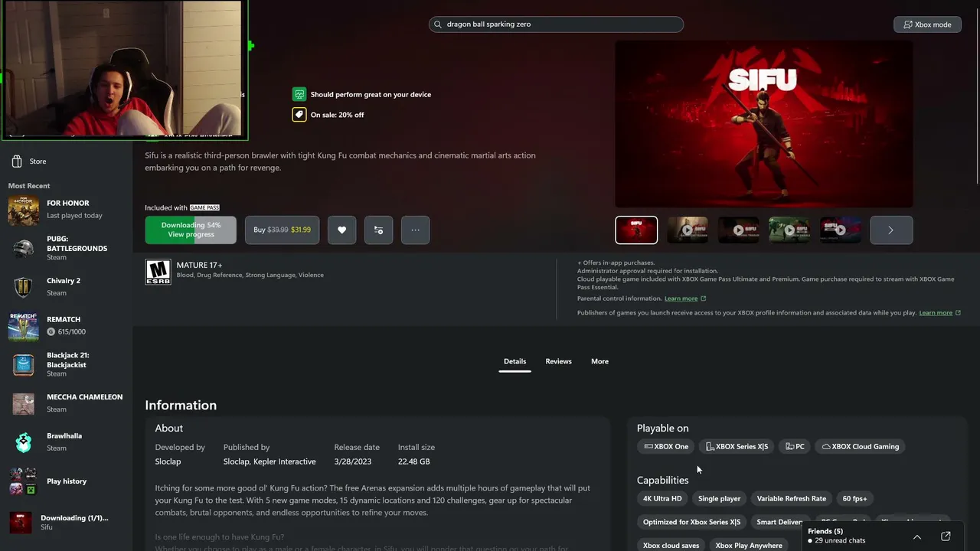This screenshot has height=551, width=980.
Task: Select the PC platform chip
Action: point(795,446)
